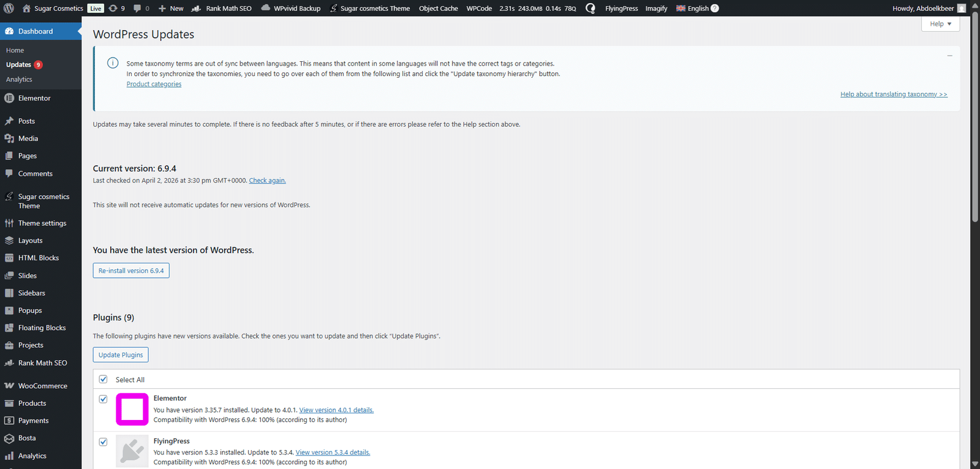Collapse the taxonomy sync notice

coord(949,56)
